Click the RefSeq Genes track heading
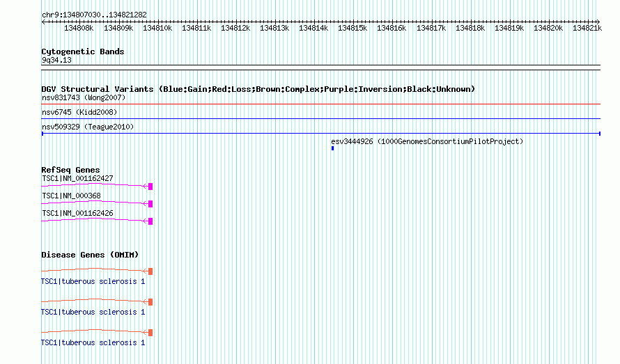Image resolution: width=620 pixels, height=364 pixels. pos(70,170)
